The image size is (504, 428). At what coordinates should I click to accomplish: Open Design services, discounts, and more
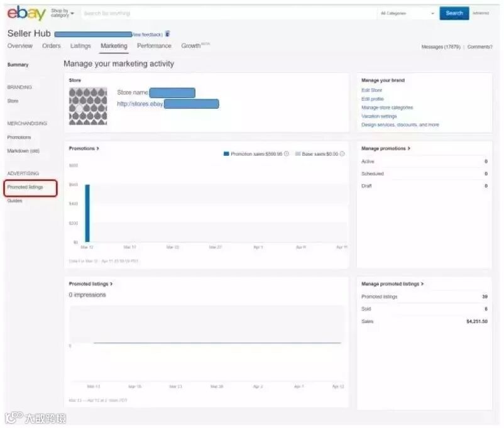pos(400,125)
